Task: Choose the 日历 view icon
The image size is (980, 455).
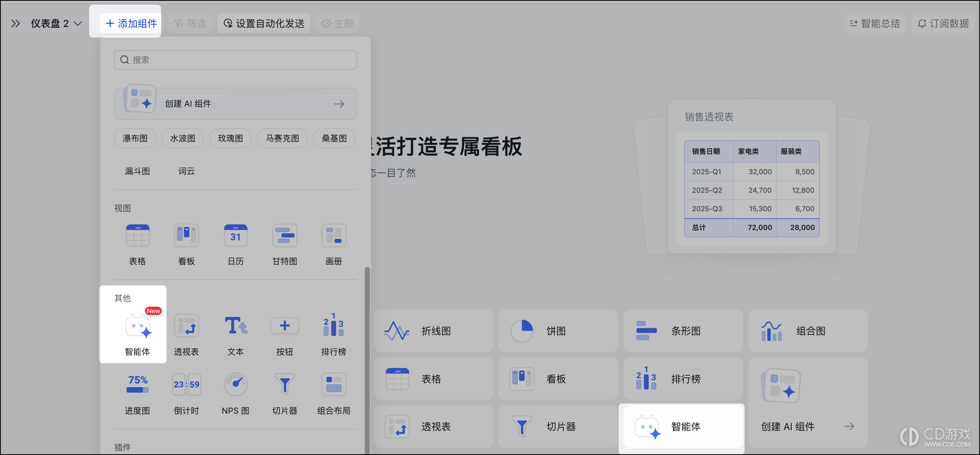Action: [235, 235]
